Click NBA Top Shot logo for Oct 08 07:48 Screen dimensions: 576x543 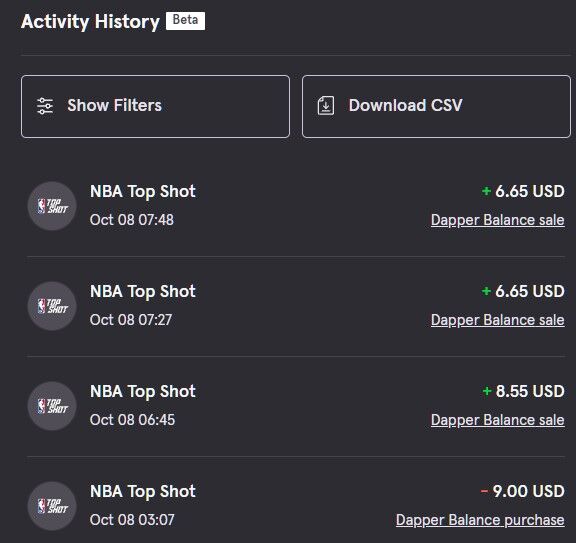click(x=52, y=206)
